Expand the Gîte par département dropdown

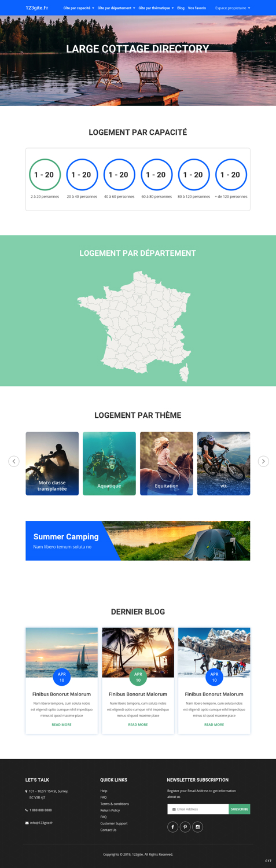coord(116,8)
